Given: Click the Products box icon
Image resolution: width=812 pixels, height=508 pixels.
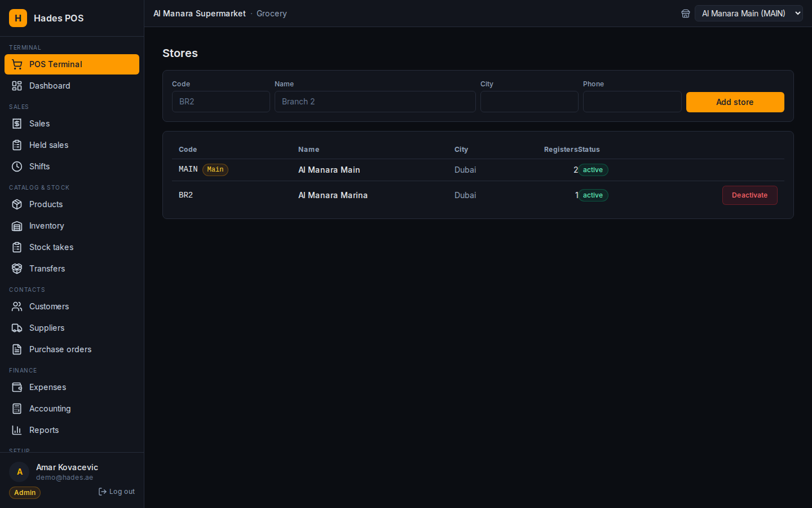Looking at the screenshot, I should click(x=17, y=204).
